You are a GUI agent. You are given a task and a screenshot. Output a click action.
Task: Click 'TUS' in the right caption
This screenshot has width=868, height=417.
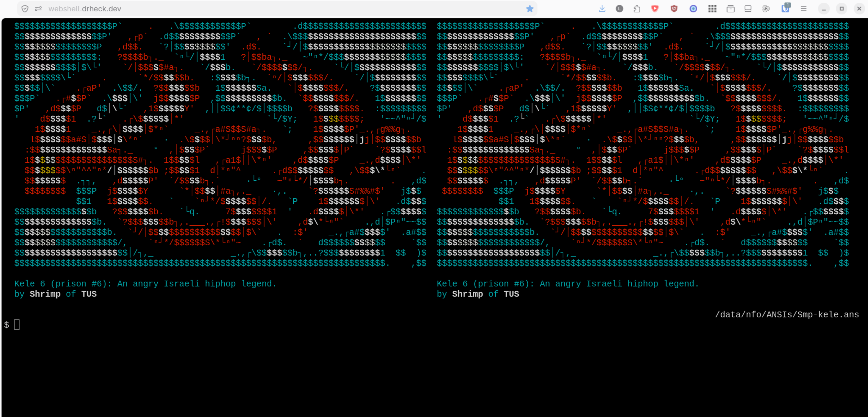511,294
